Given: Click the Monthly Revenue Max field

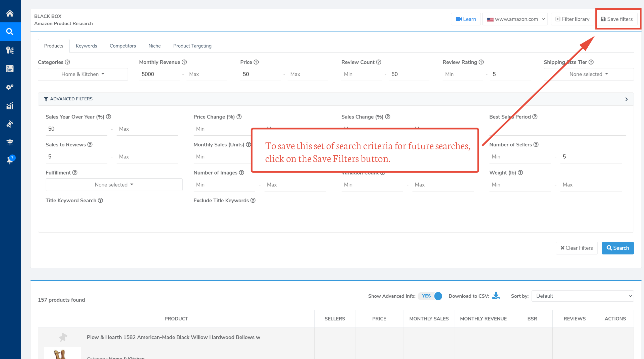Looking at the screenshot, I should click(x=207, y=74).
